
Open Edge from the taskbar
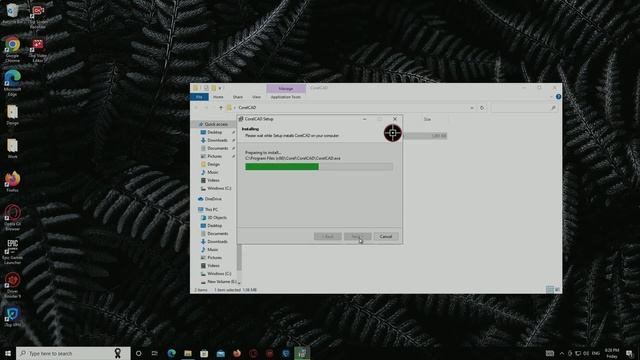point(171,353)
